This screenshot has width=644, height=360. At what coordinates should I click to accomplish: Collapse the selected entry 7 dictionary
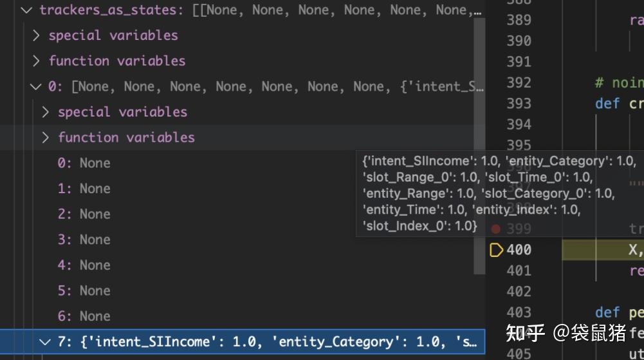(45, 342)
